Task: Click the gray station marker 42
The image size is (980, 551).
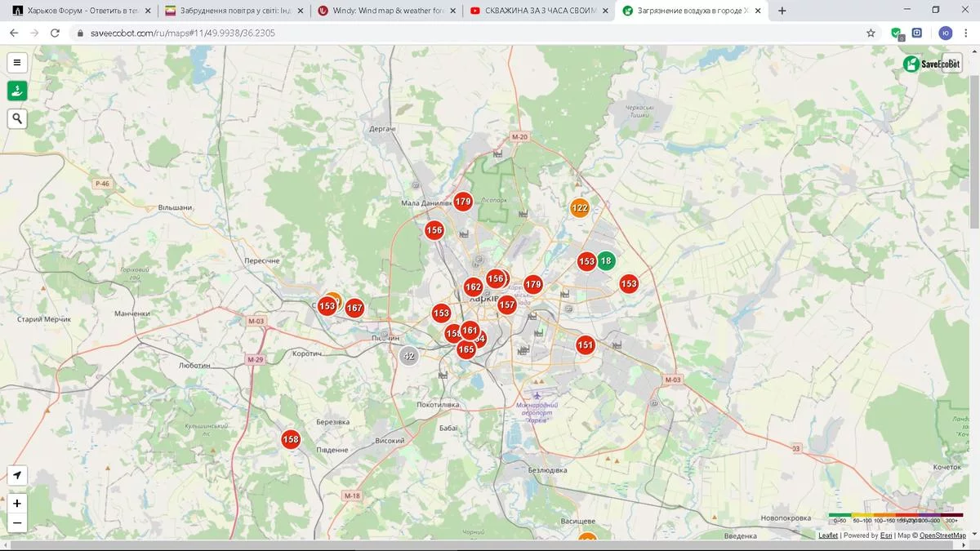Action: (x=409, y=356)
